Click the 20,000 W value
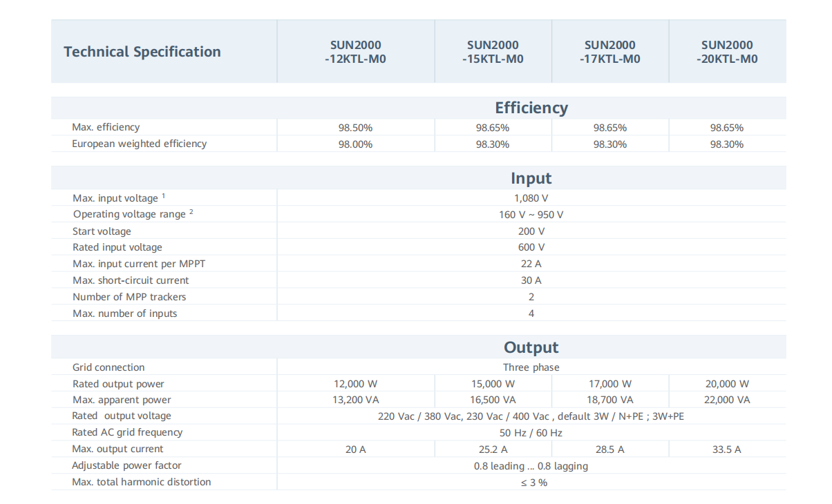This screenshot has height=504, width=832. point(727,384)
